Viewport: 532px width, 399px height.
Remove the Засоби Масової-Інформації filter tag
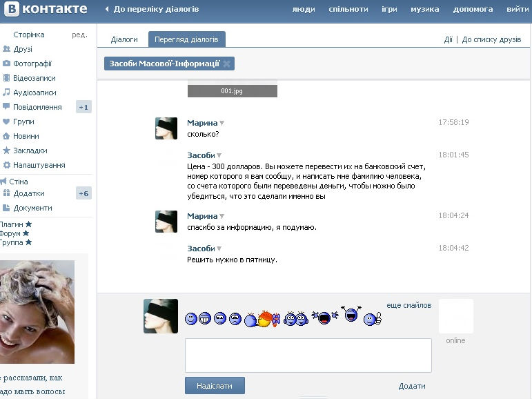click(227, 64)
